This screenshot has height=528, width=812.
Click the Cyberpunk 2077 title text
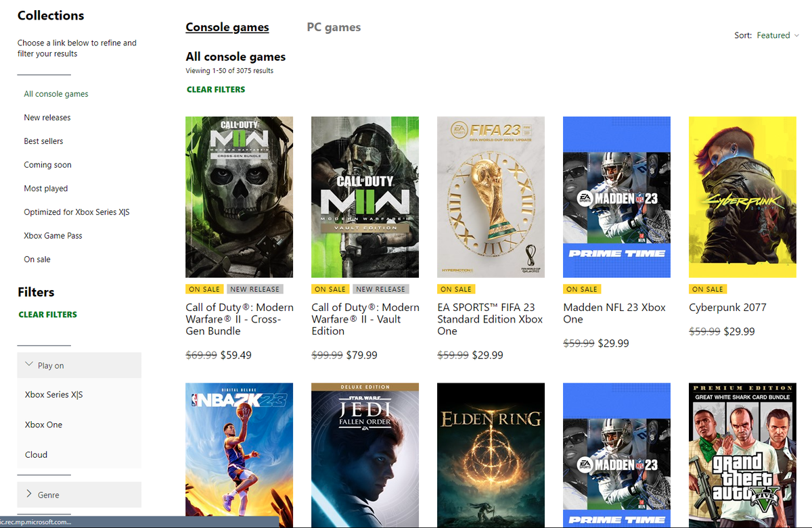pos(727,308)
